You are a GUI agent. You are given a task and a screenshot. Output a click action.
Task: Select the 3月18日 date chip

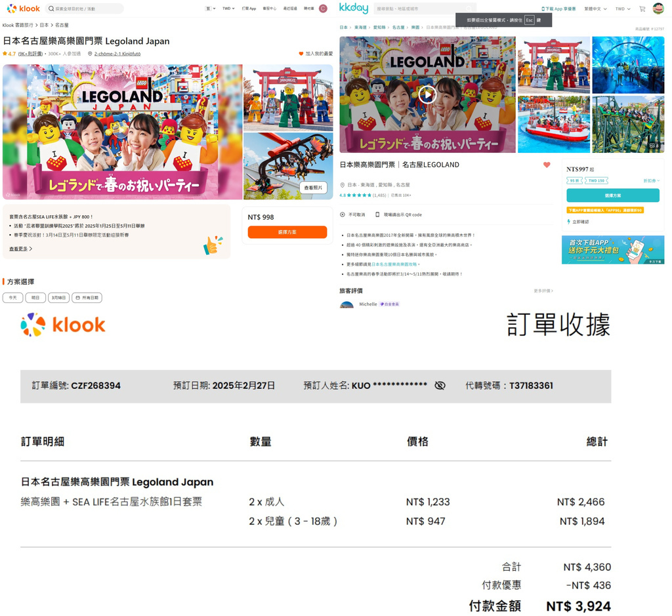click(x=58, y=298)
